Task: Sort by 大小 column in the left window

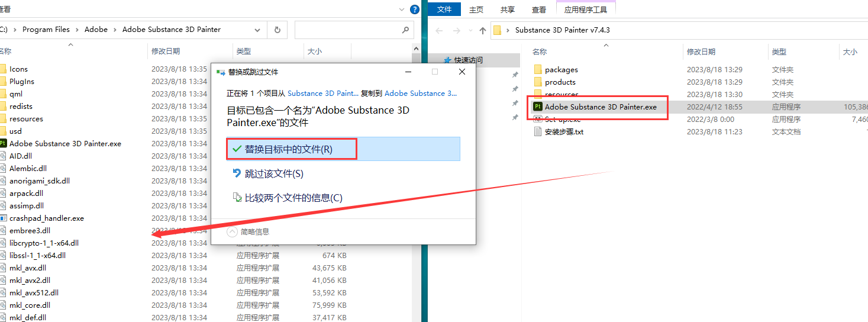Action: click(x=315, y=51)
